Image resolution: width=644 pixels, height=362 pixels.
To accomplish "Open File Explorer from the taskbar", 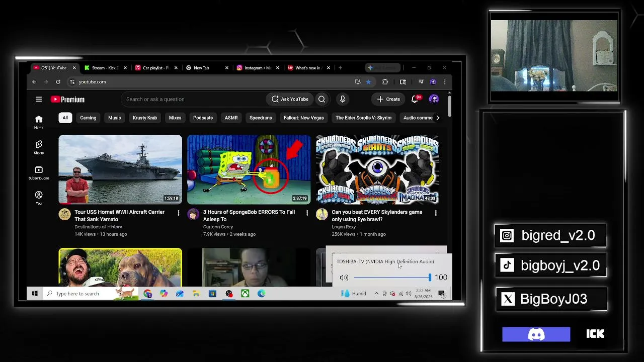I will tap(196, 294).
